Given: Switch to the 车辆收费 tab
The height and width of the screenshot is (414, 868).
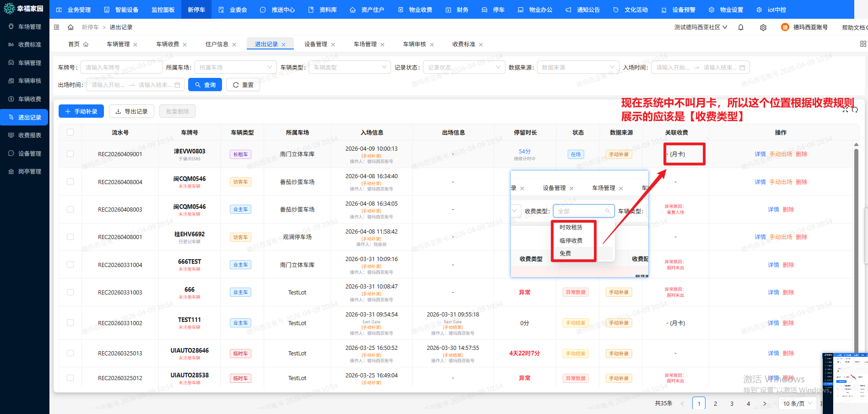Looking at the screenshot, I should [168, 44].
